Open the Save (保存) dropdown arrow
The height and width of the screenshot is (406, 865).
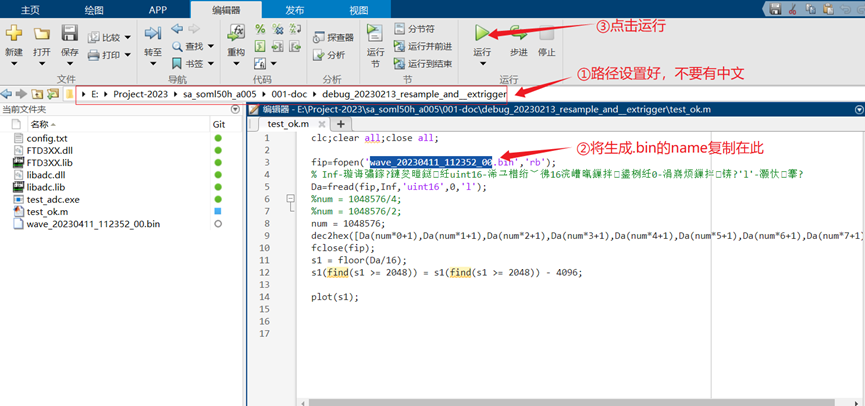70,63
